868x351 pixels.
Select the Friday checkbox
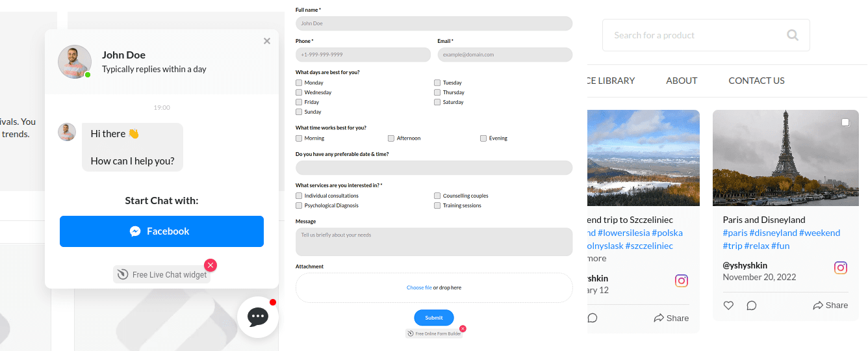coord(299,102)
